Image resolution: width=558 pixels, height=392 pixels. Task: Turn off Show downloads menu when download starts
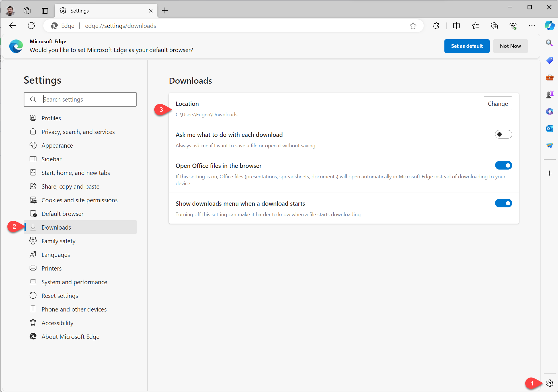[x=503, y=203]
